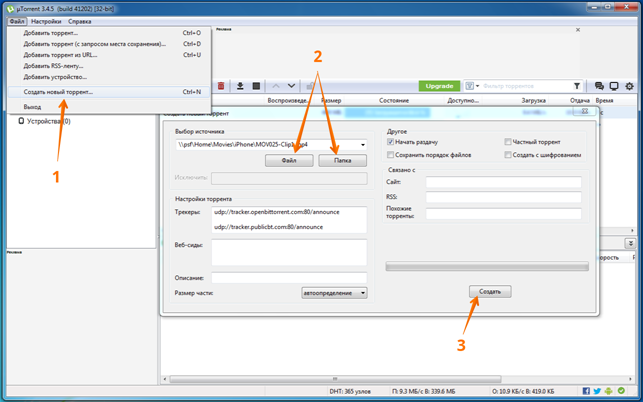
Task: Open the settings gear icon in toolbar
Action: tap(629, 86)
